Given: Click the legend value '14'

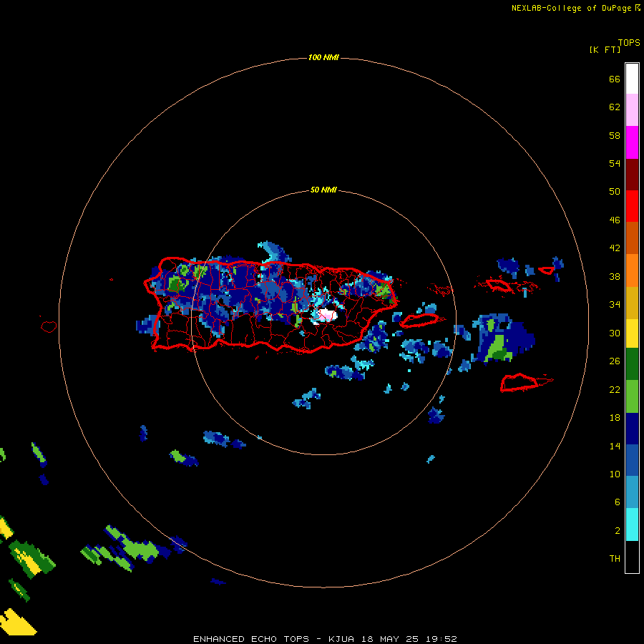Looking at the screenshot, I should [615, 446].
